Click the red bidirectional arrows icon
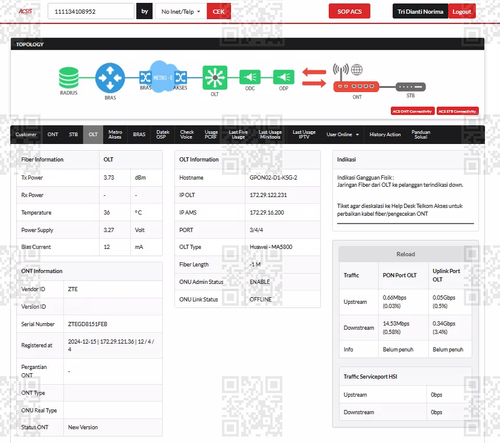Screen dimensions: 500x443 tap(314, 77)
